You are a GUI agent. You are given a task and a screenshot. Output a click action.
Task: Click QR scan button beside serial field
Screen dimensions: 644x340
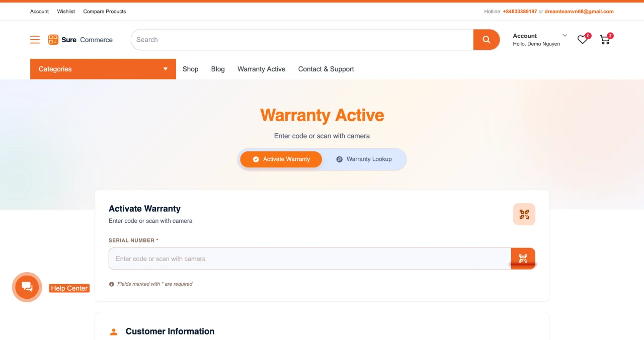point(523,259)
